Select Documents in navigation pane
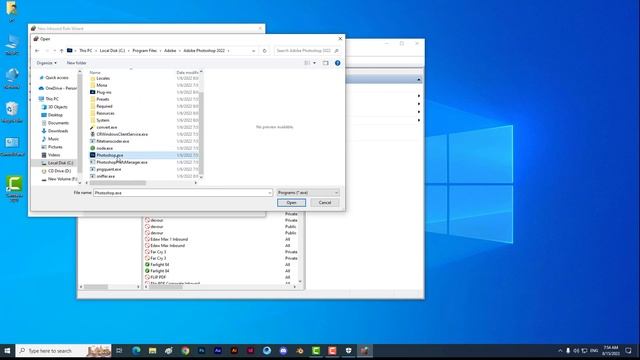The height and width of the screenshot is (360, 640). 55,123
